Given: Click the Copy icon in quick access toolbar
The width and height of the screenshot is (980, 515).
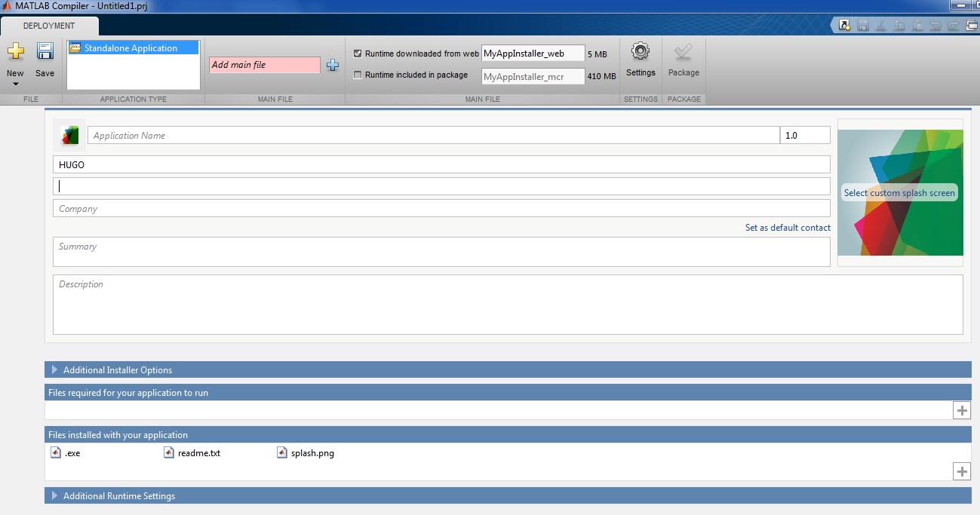Looking at the screenshot, I should pyautogui.click(x=899, y=25).
